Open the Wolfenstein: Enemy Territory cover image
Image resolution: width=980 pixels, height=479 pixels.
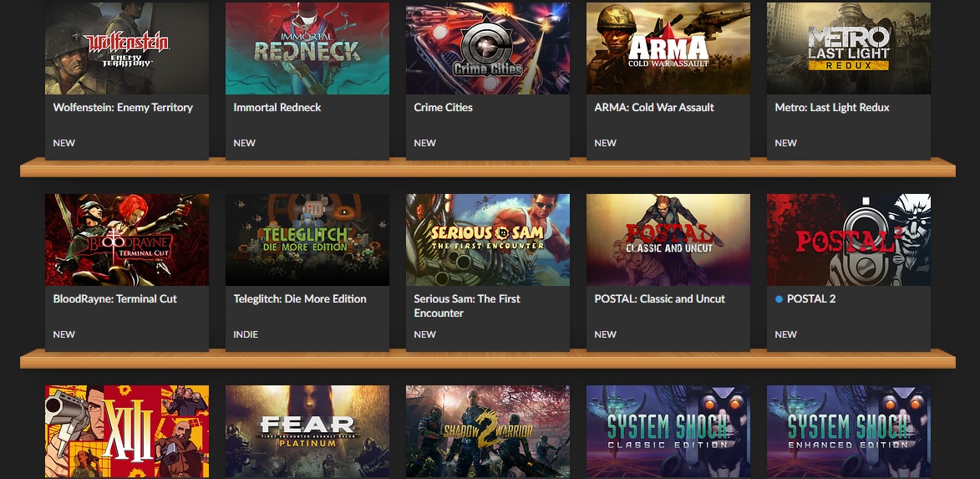coord(127,48)
